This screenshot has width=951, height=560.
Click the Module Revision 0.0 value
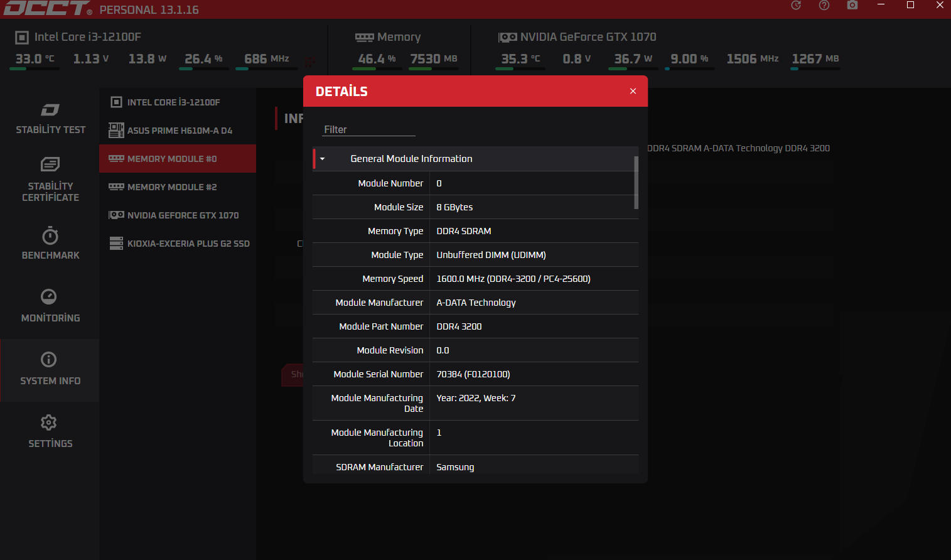click(443, 350)
